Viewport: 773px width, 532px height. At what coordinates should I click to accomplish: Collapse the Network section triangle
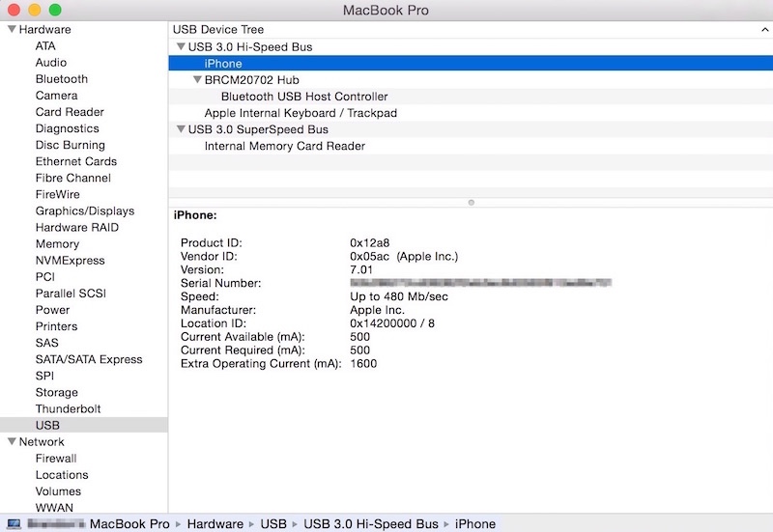(x=12, y=441)
